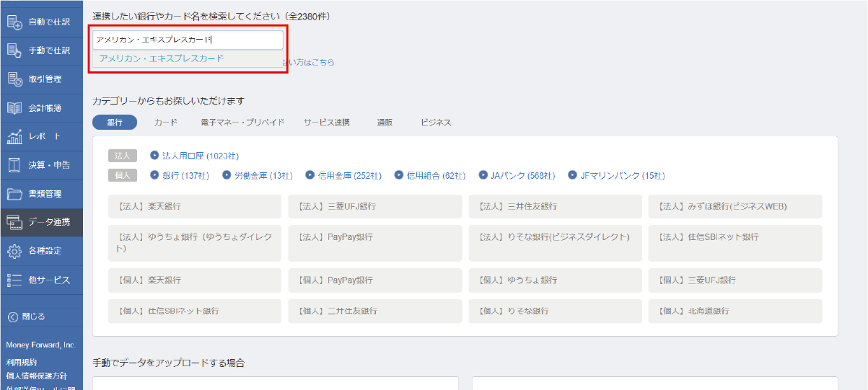Click the データ連携 card icon
This screenshot has width=868, height=390.
(x=14, y=222)
